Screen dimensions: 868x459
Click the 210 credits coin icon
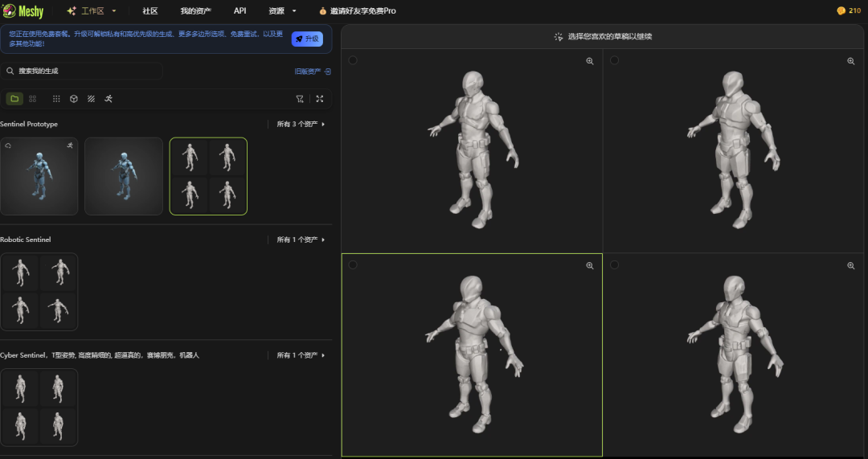tap(841, 10)
